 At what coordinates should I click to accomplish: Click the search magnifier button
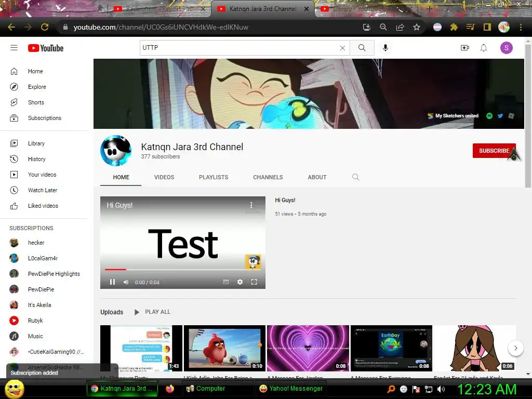click(x=362, y=48)
